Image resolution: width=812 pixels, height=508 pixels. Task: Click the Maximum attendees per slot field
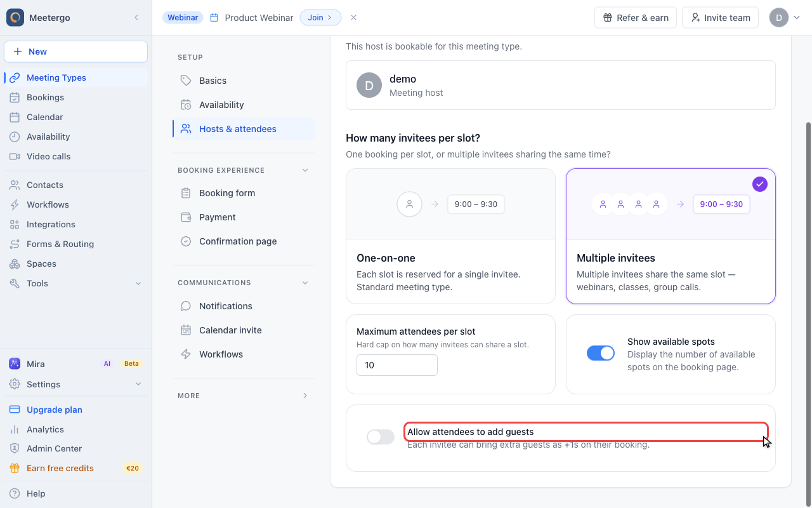point(397,365)
